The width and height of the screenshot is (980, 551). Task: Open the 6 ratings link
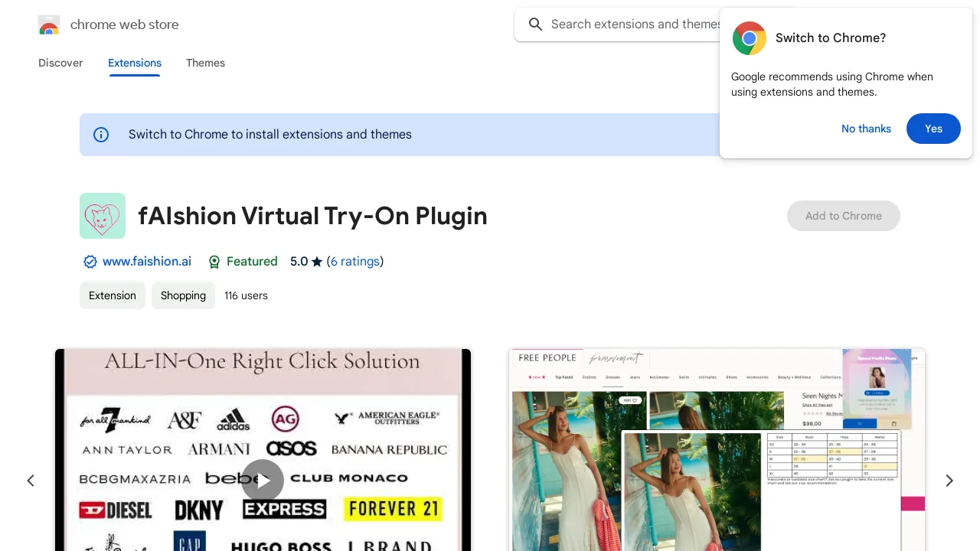pyautogui.click(x=354, y=262)
